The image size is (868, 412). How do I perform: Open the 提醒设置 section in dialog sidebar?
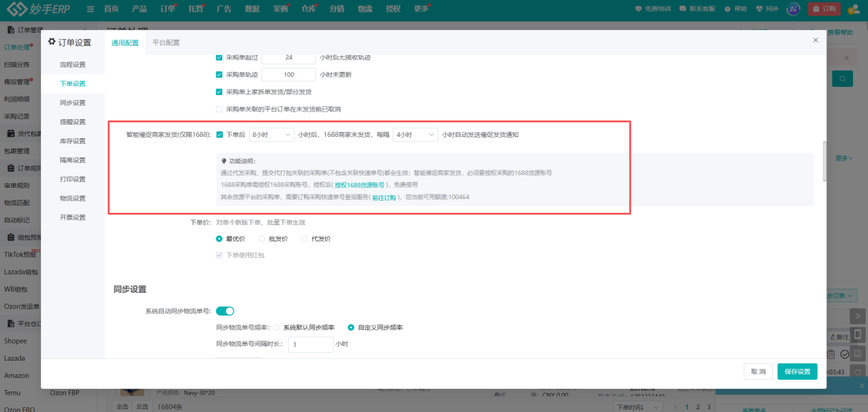pos(73,122)
